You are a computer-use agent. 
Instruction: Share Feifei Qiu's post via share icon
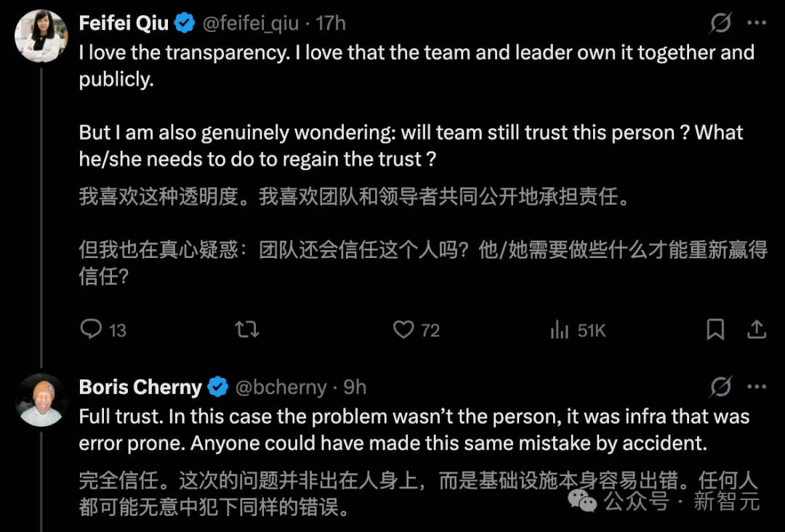point(757,329)
